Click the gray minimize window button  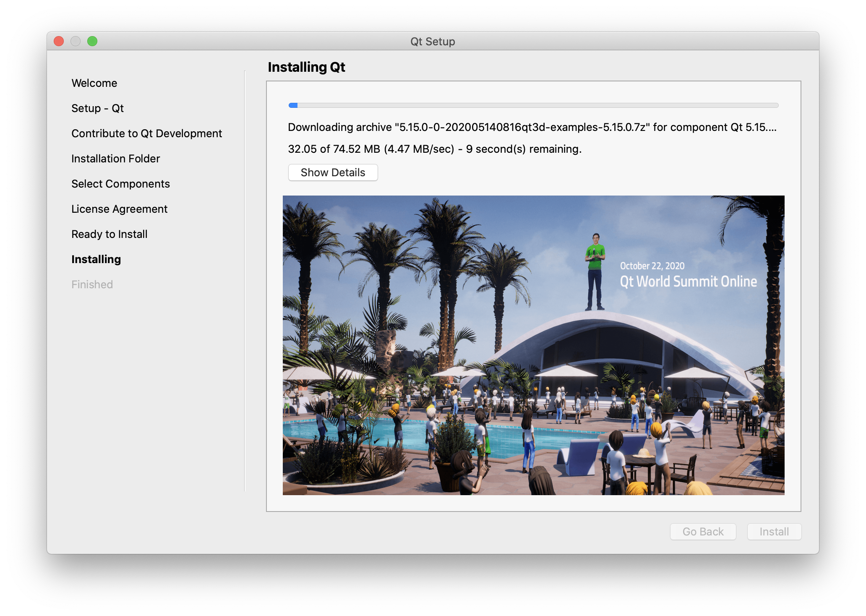tap(76, 41)
